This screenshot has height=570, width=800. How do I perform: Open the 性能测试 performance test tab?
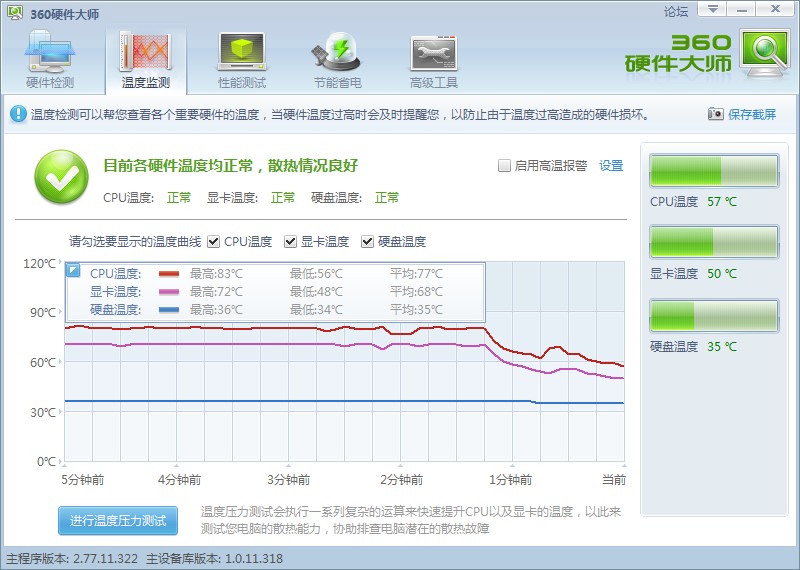pos(242,60)
